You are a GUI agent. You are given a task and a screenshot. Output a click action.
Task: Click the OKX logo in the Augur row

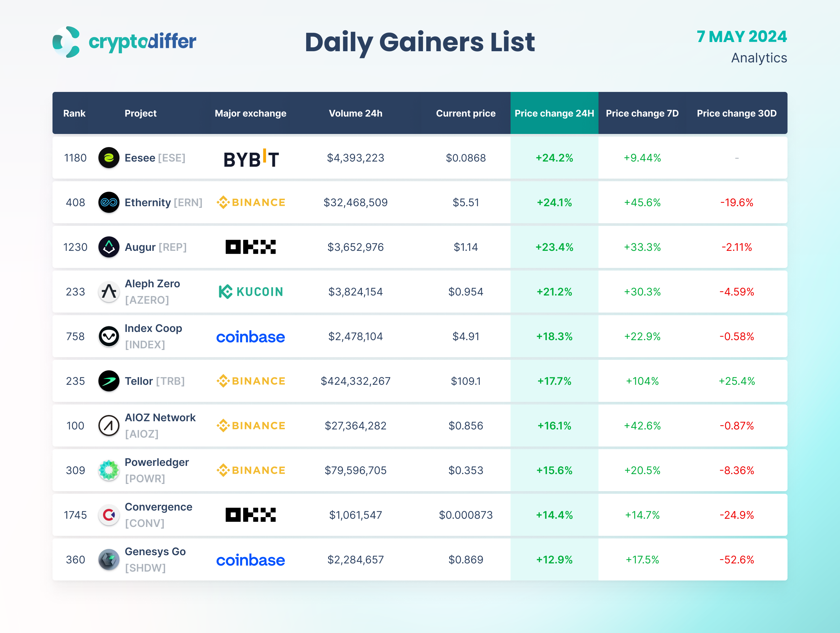[251, 247]
